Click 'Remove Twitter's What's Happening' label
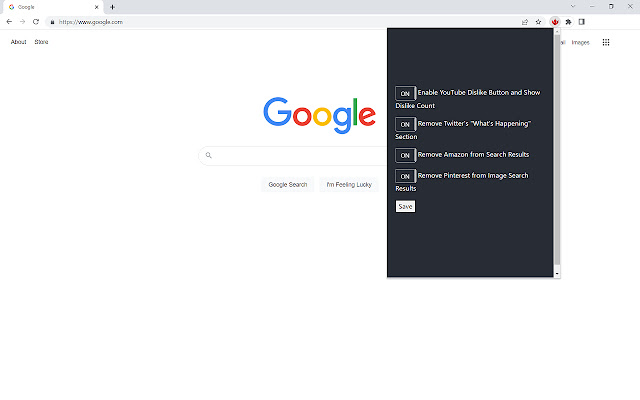The image size is (640, 400). pyautogui.click(x=474, y=124)
